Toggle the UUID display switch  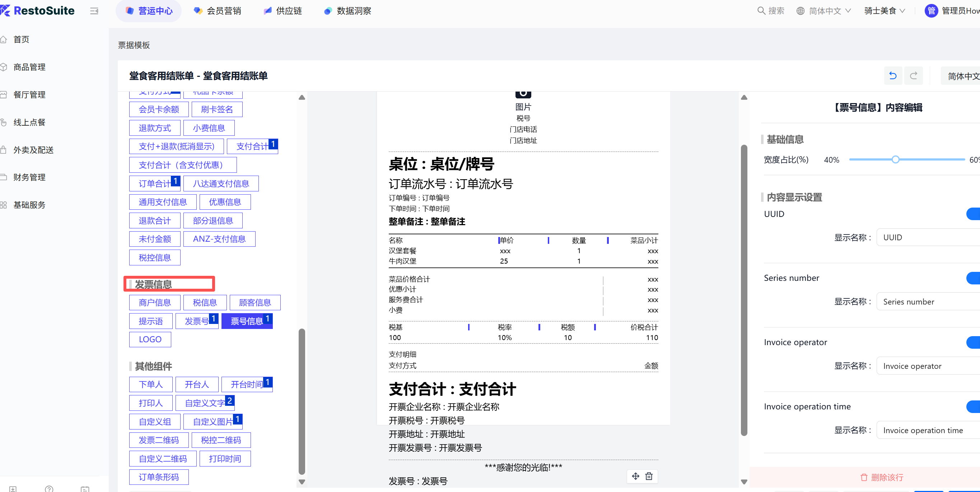pos(973,214)
